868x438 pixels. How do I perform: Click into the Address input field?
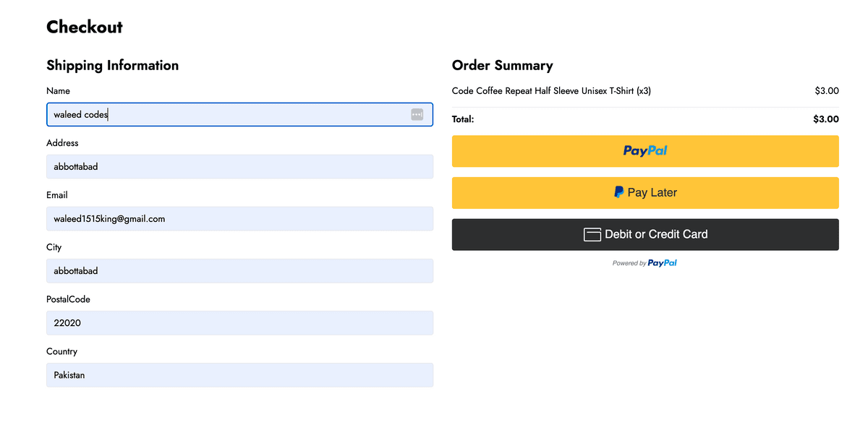(239, 167)
